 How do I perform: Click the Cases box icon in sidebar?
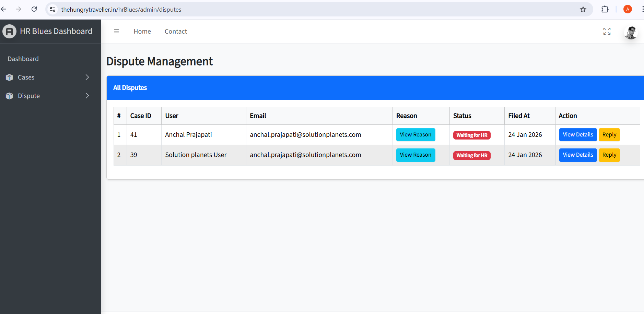click(9, 77)
